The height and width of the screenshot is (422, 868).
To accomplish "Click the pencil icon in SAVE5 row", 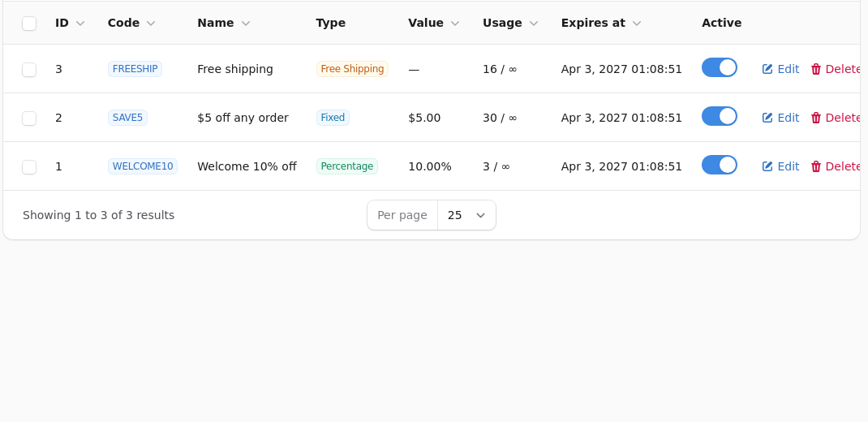I will pyautogui.click(x=767, y=118).
